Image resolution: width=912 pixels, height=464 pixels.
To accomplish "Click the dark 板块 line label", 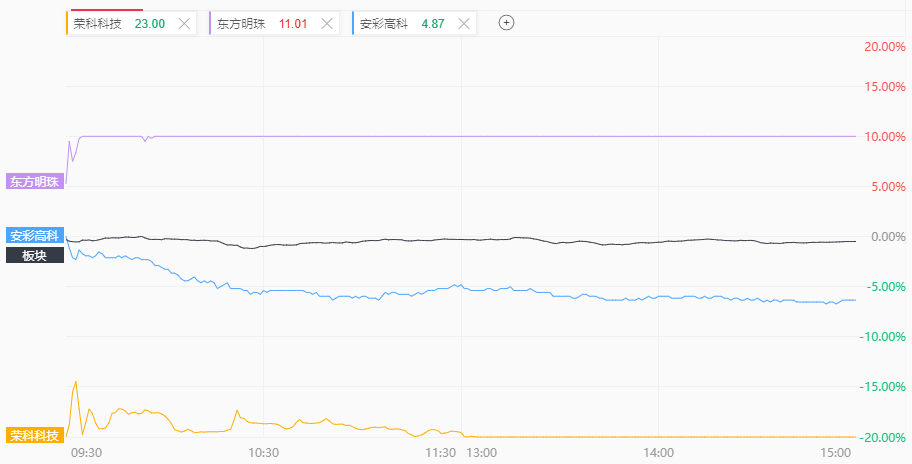I will point(35,255).
